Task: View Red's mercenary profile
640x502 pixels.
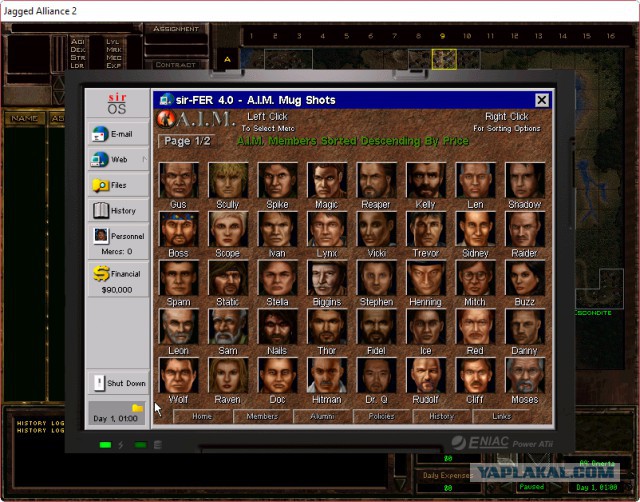Action: coord(475,327)
